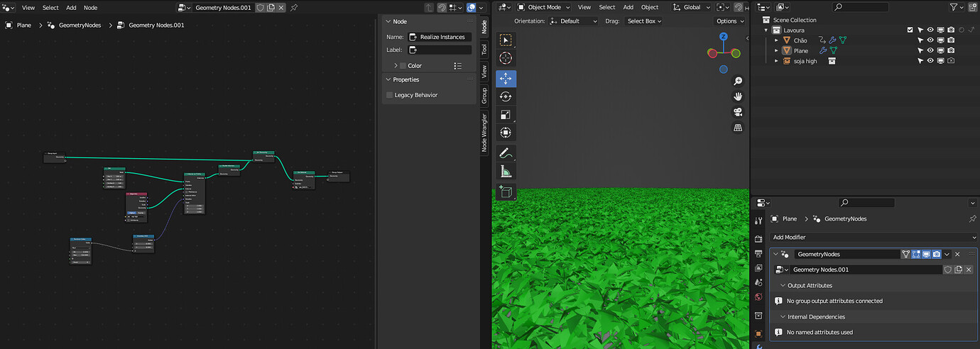The width and height of the screenshot is (980, 349).
Task: Toggle modifier render camera button
Action: 937,254
